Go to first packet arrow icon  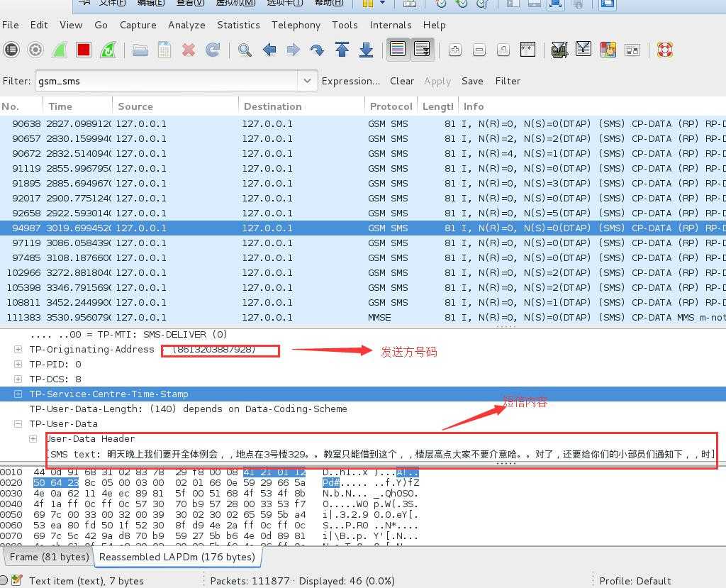342,50
